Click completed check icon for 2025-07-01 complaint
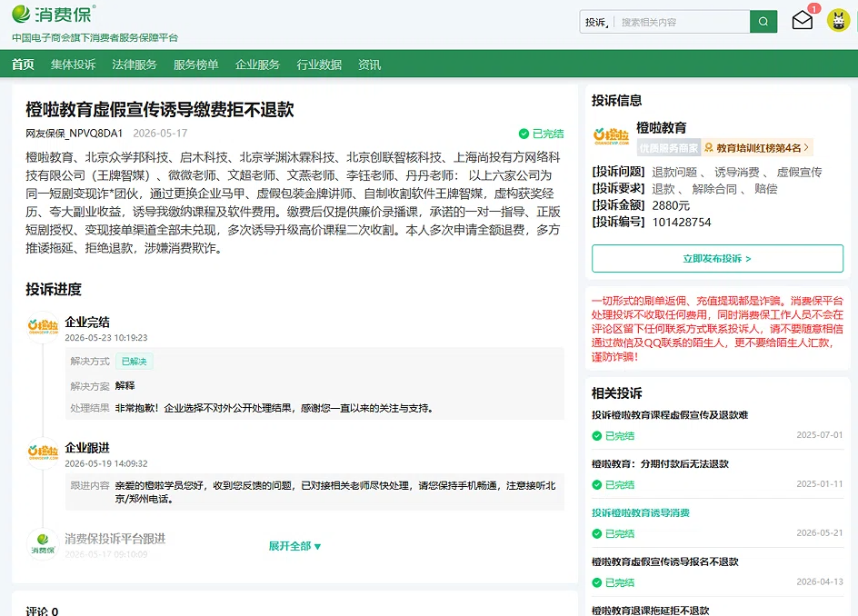 pyautogui.click(x=597, y=436)
